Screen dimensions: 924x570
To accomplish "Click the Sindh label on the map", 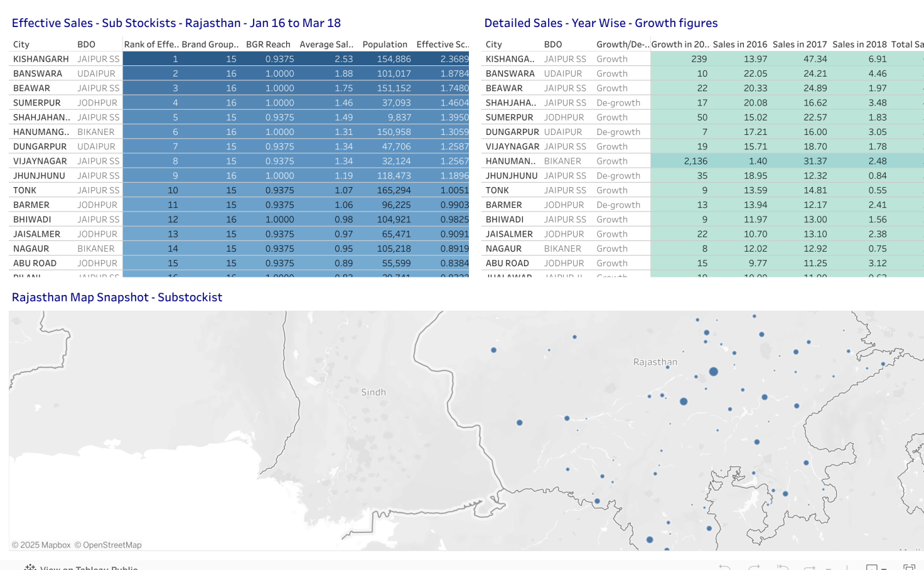I will [x=373, y=392].
